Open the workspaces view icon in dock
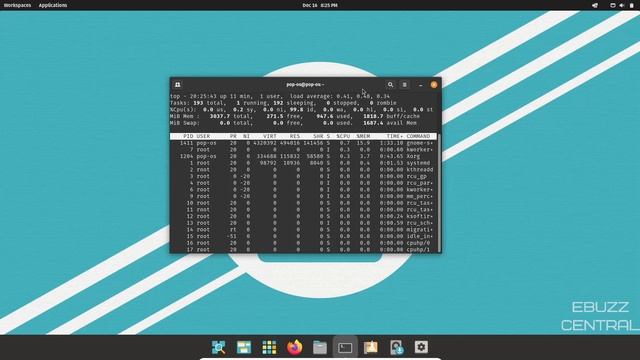 244,347
